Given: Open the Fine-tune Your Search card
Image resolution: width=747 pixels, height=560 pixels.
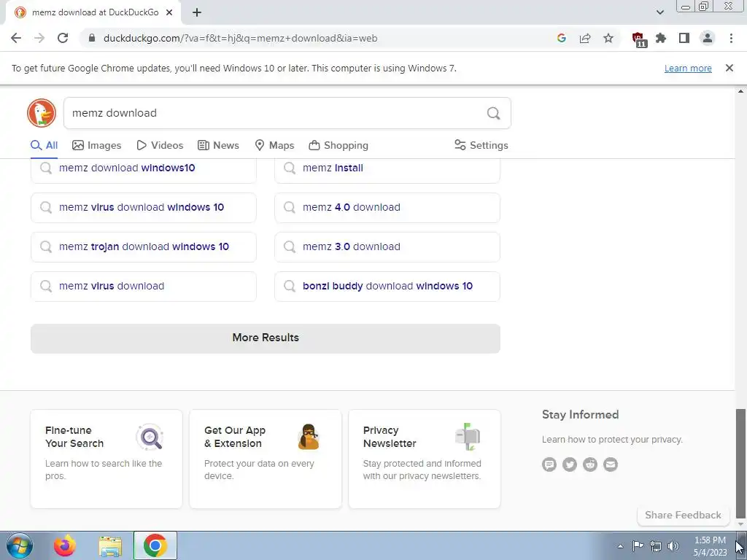Looking at the screenshot, I should click(x=107, y=459).
